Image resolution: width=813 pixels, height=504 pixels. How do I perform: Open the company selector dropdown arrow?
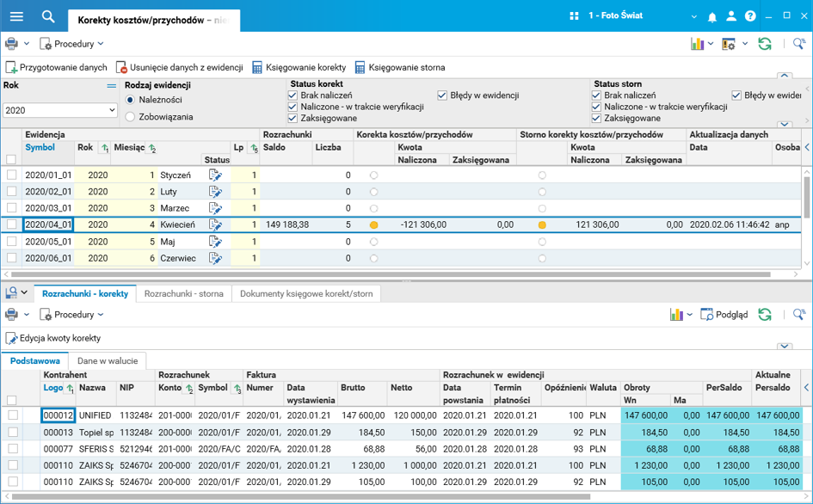[694, 16]
